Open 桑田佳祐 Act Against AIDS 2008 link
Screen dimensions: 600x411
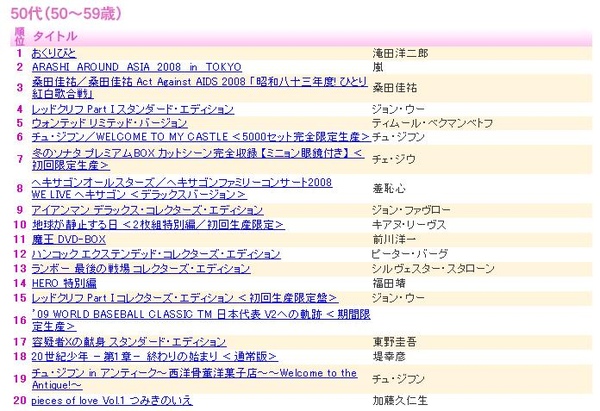199,88
